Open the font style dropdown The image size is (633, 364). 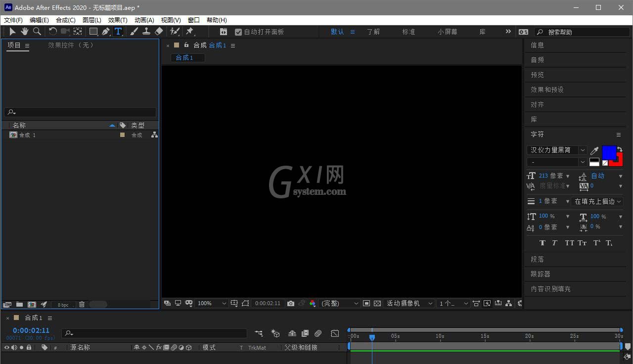click(557, 162)
